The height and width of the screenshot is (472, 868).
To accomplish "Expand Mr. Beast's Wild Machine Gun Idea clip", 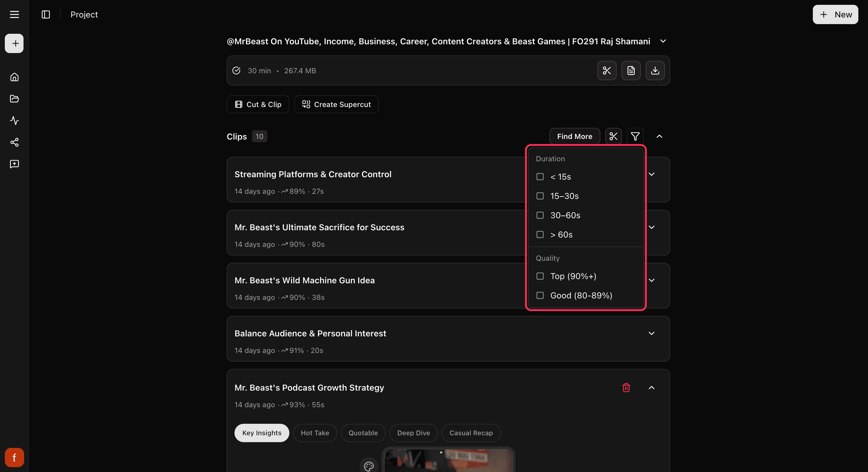I will (651, 280).
